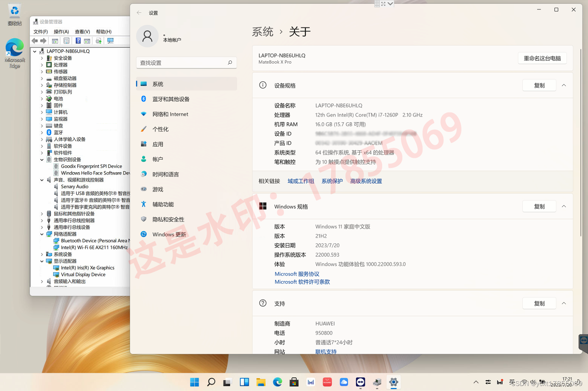Open TeamViewer icon on taskbar
The width and height of the screenshot is (588, 391).
(360, 382)
